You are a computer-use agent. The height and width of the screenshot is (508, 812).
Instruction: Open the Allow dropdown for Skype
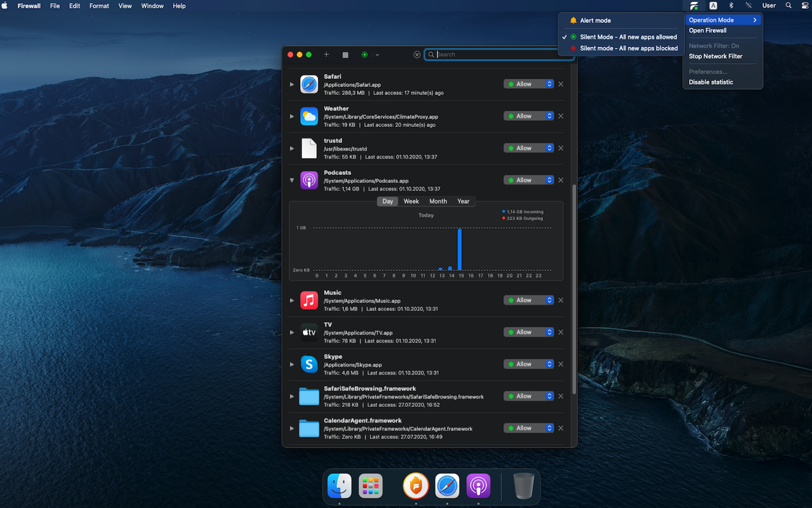pos(528,364)
